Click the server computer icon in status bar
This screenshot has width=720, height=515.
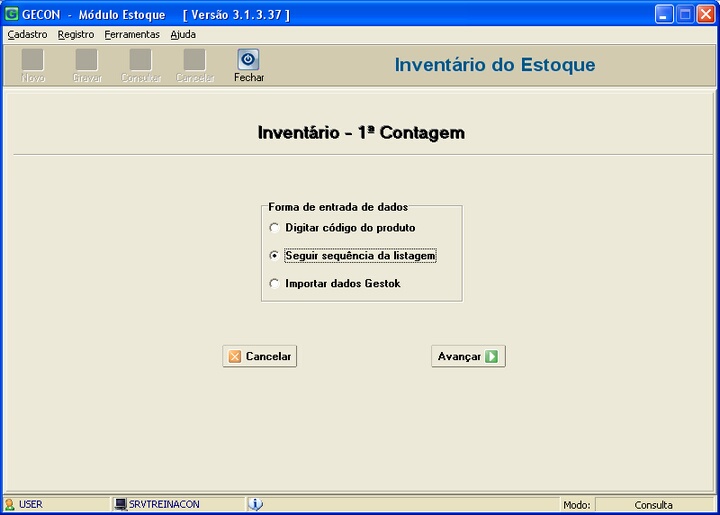(120, 504)
